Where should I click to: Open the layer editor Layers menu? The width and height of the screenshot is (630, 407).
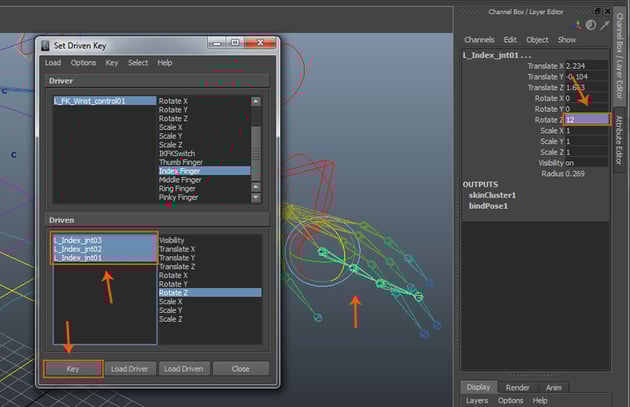pyautogui.click(x=478, y=400)
